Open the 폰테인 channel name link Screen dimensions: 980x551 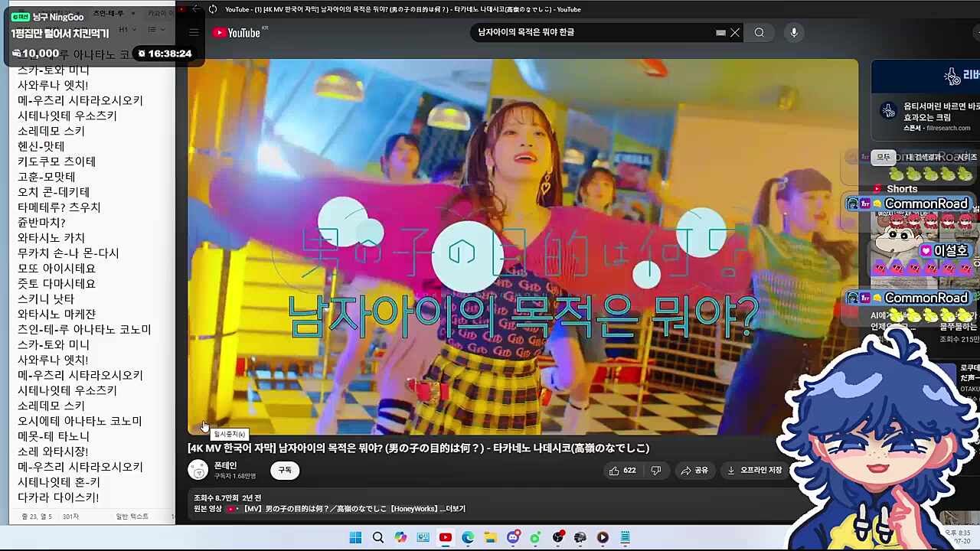point(225,465)
